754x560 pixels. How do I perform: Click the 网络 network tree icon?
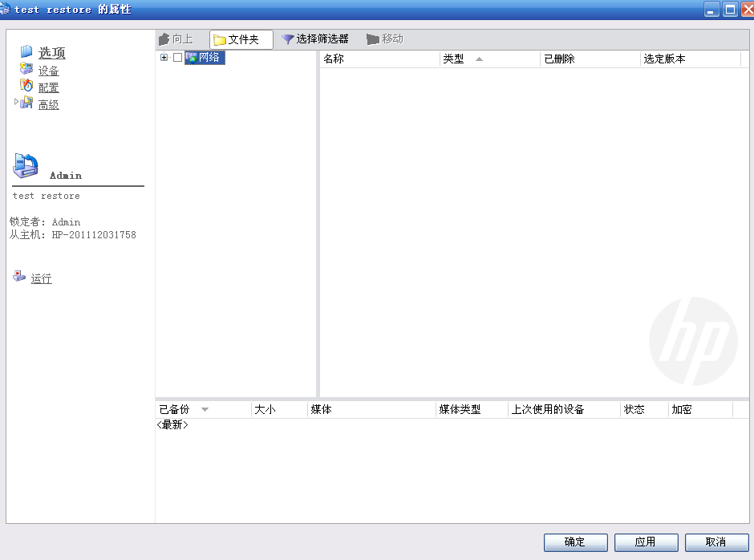click(x=192, y=58)
